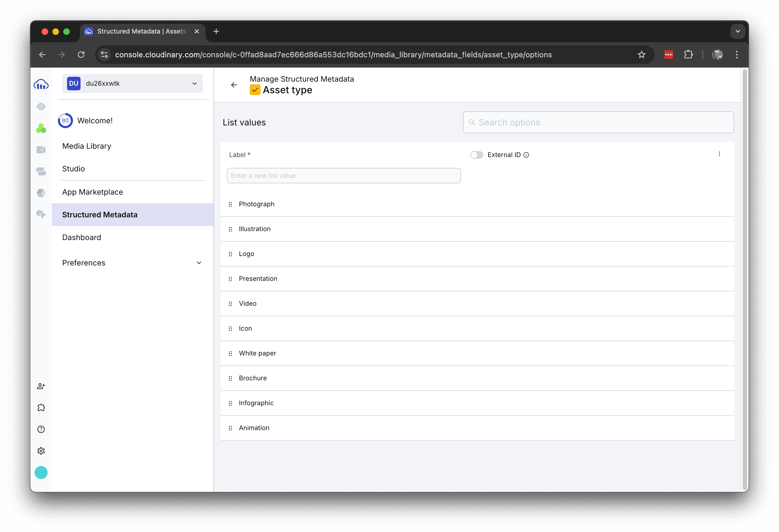Click the Welcome! progress link
Image resolution: width=779 pixels, height=532 pixels.
point(95,121)
